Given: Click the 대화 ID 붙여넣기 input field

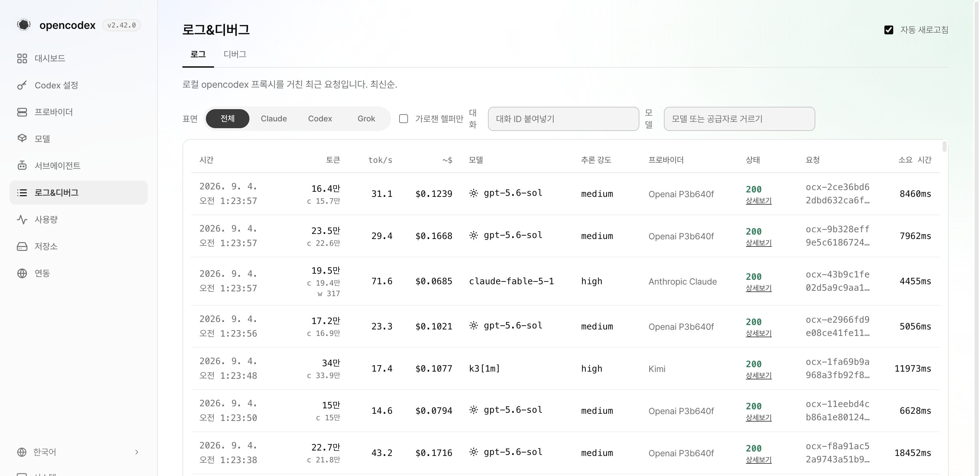Looking at the screenshot, I should [563, 119].
